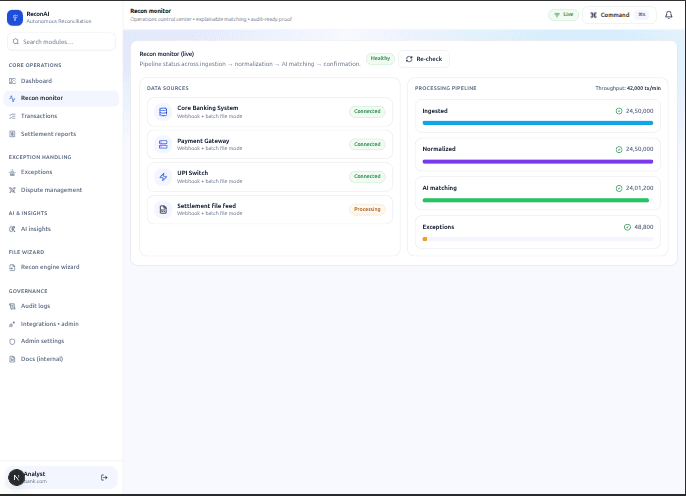Click the check icon beside Ingested count
This screenshot has width=686, height=496.
(619, 111)
